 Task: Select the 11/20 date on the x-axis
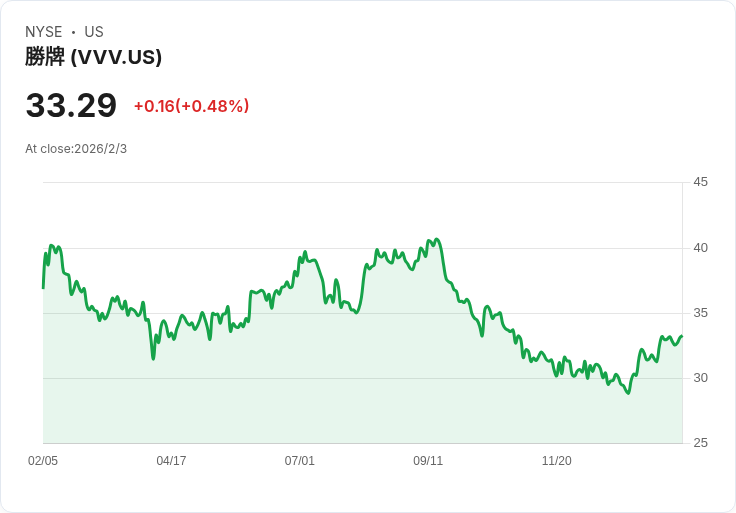click(556, 461)
